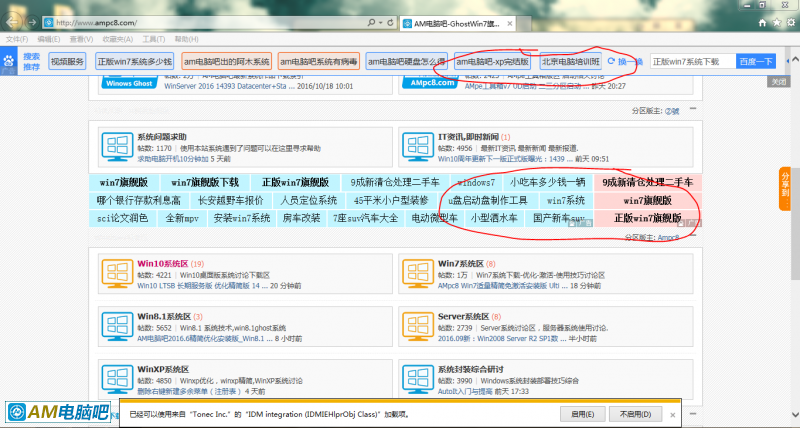Open the Win10系统区 orange monitor icon
Viewport: 800px width, 428px height.
tap(117, 273)
